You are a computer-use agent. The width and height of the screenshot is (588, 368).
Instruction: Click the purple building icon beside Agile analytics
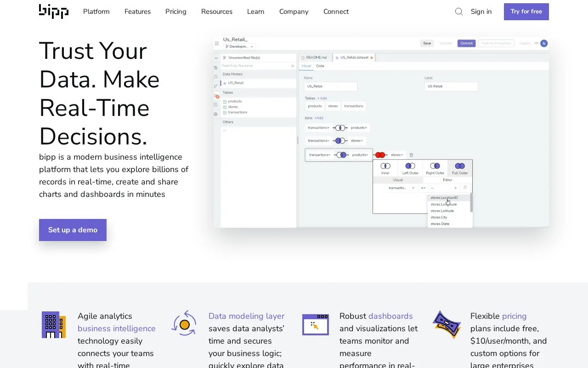[x=54, y=325]
